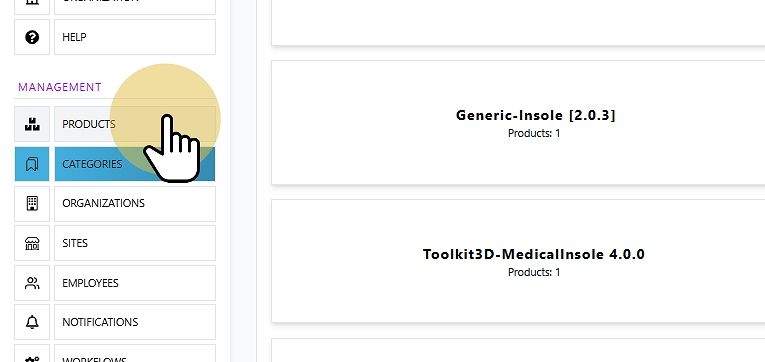
Task: Open the Generic-Insole [2.0.3] category card
Action: click(x=518, y=122)
